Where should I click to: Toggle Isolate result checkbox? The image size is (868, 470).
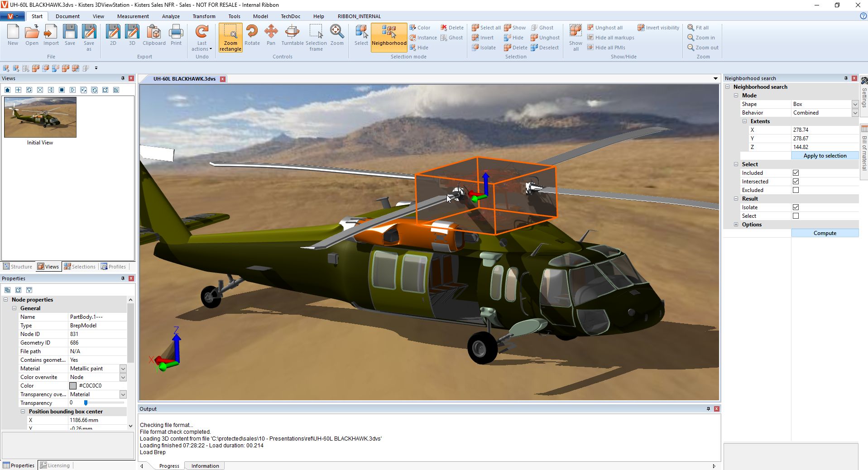(x=796, y=207)
